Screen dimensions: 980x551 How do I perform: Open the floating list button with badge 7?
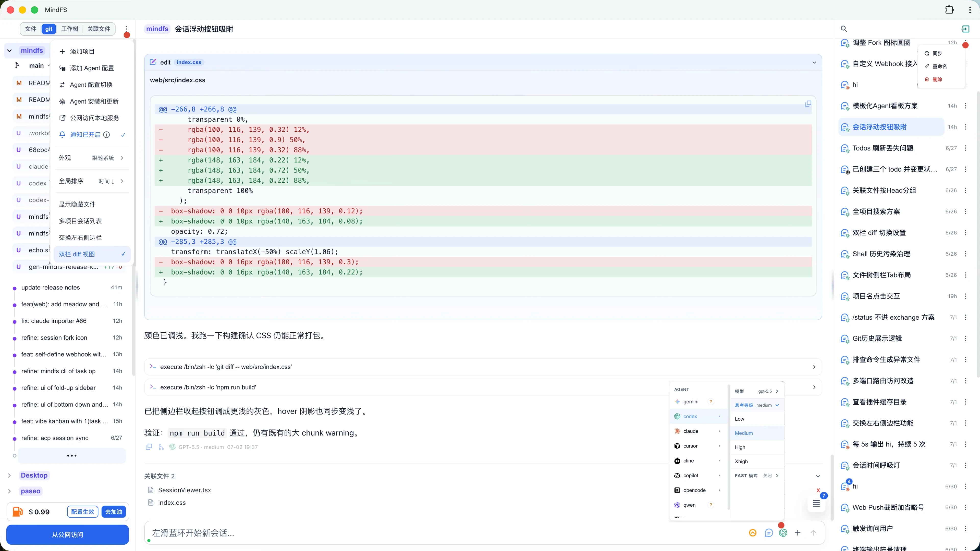[816, 504]
